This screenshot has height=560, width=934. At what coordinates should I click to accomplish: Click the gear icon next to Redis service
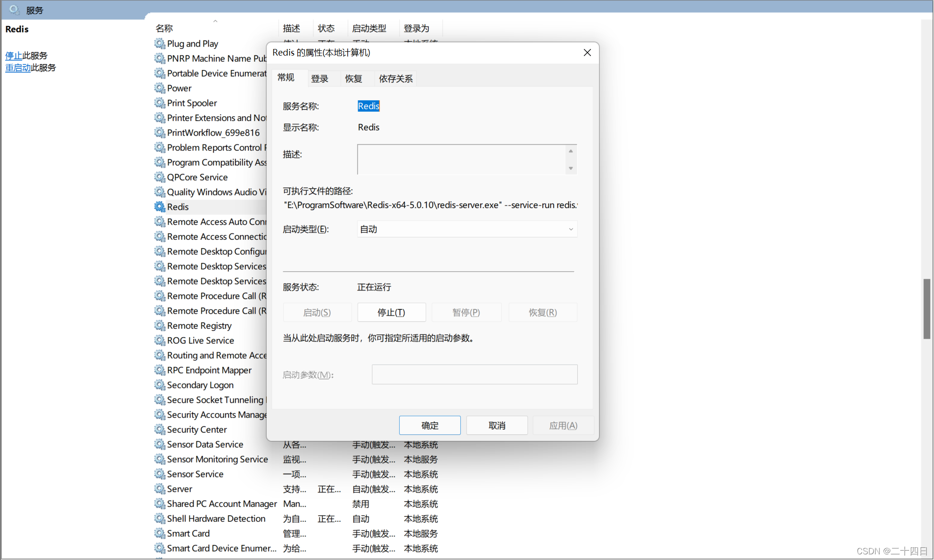pos(160,207)
